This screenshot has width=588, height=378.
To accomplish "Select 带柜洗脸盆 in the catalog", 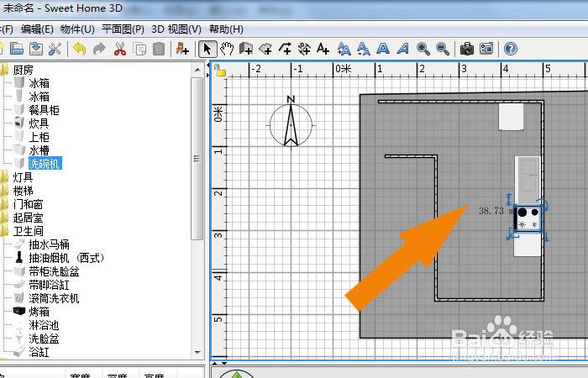I will (54, 271).
